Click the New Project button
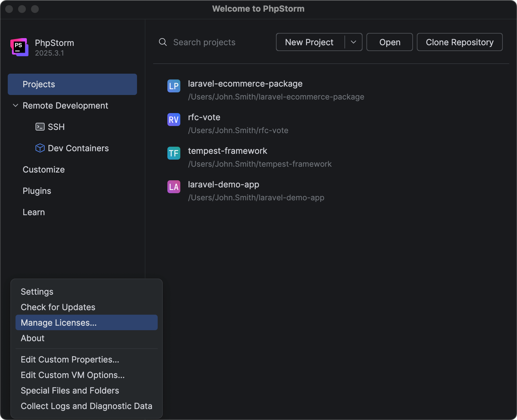The height and width of the screenshot is (420, 517). coord(310,42)
